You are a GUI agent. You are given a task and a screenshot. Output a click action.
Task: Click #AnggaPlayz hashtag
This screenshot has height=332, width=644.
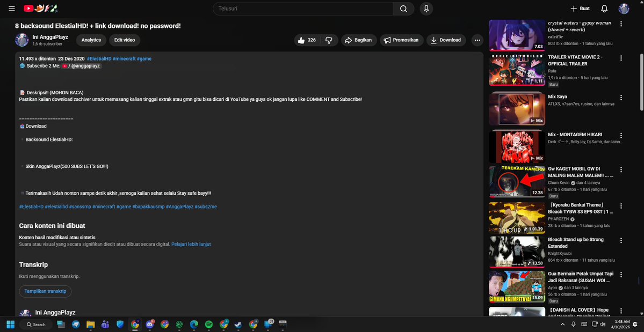coord(179,206)
